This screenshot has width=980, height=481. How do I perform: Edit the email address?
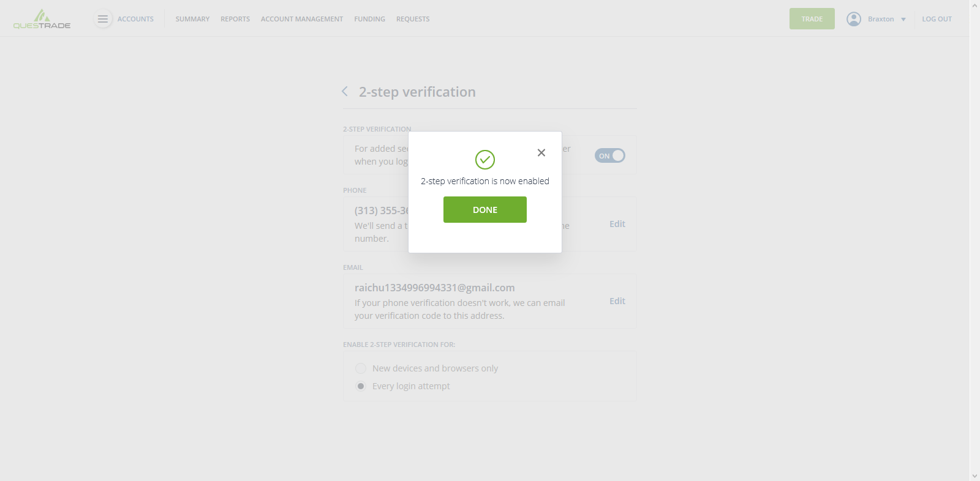click(x=617, y=301)
